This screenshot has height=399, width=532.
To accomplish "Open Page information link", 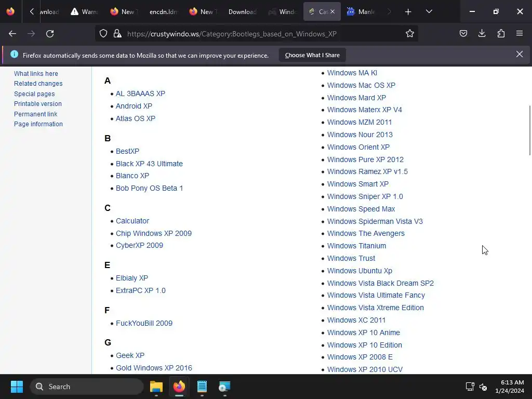I will pos(38,124).
